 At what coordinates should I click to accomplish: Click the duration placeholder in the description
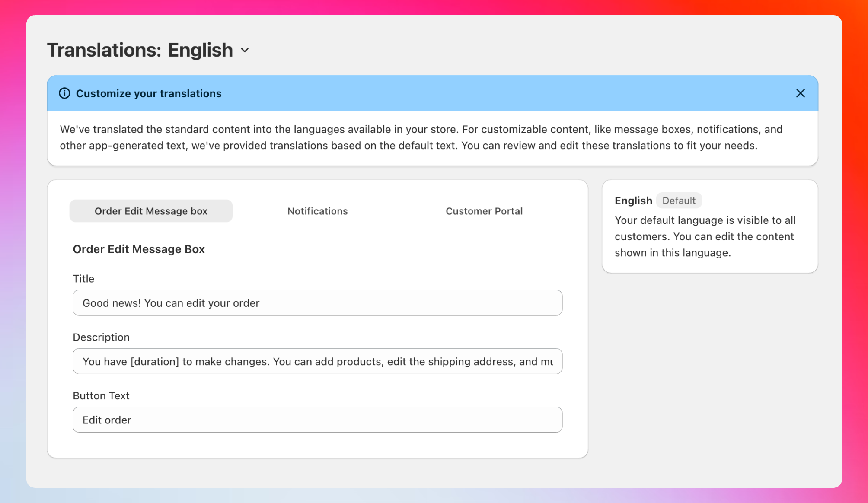click(155, 361)
